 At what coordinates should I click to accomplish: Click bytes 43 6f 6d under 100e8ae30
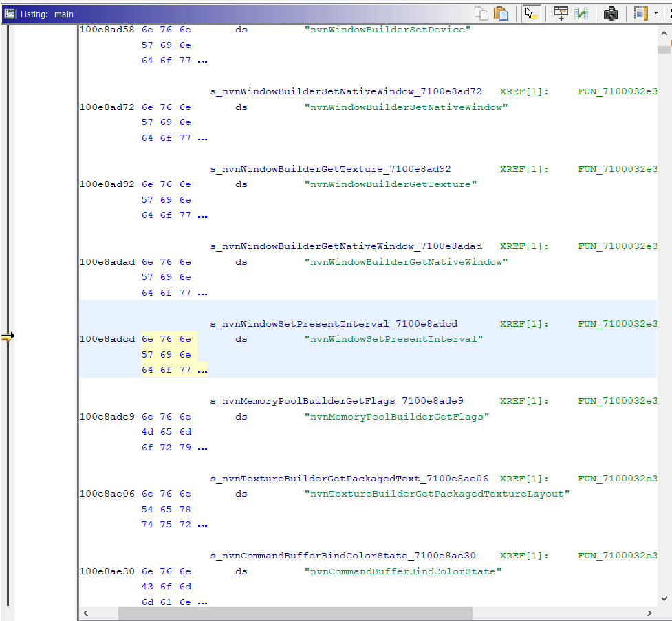[166, 587]
